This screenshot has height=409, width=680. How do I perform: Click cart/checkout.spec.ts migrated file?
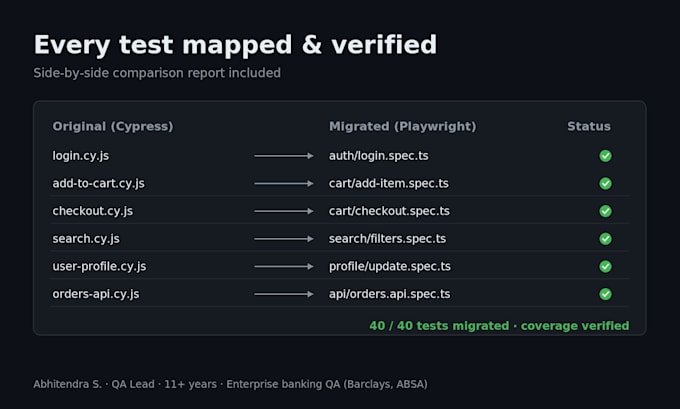389,211
